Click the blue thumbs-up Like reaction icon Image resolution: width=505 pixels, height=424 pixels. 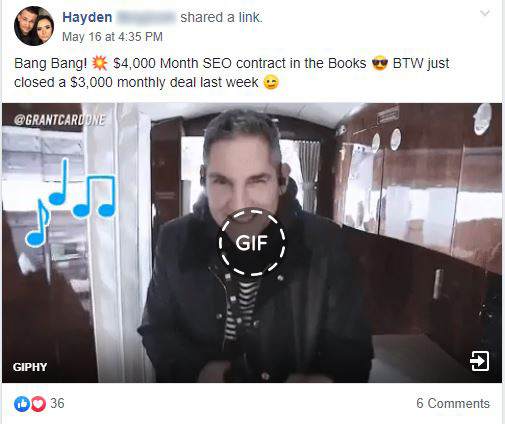(22, 404)
